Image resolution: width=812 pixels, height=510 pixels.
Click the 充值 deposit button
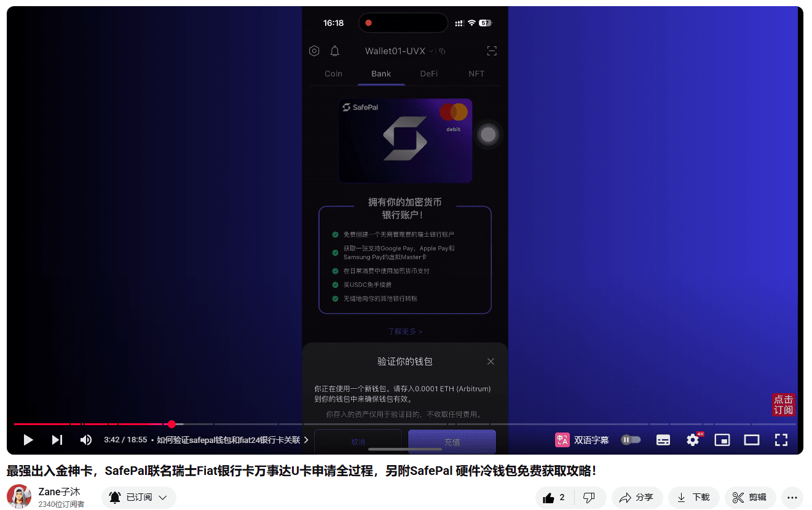452,442
